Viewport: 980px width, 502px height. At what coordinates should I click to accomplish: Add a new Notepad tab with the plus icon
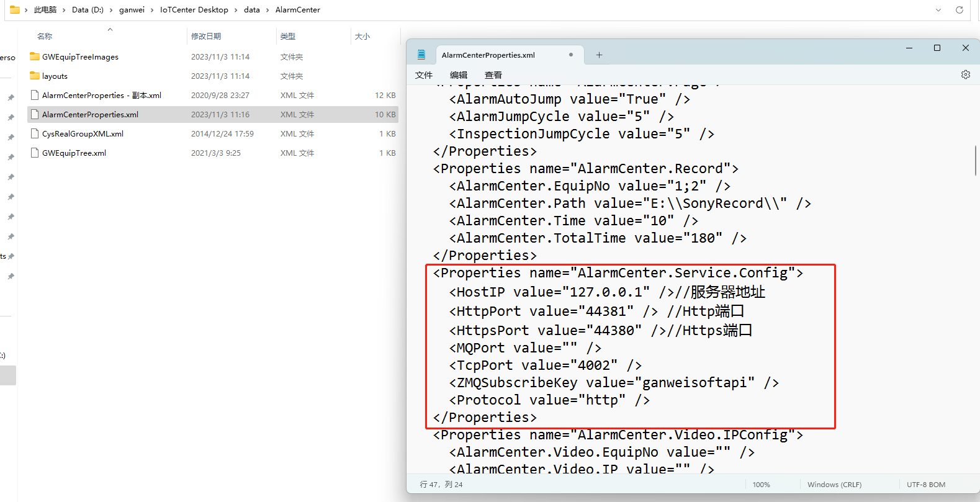(599, 55)
